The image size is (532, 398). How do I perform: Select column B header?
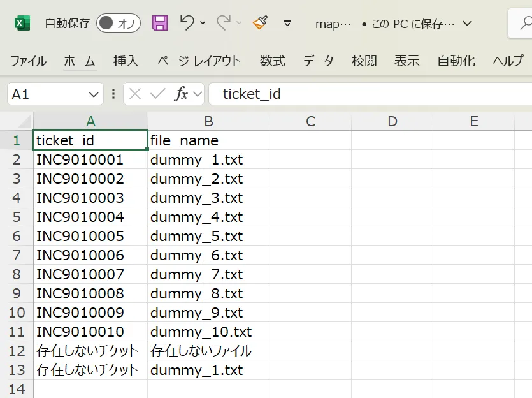(209, 121)
